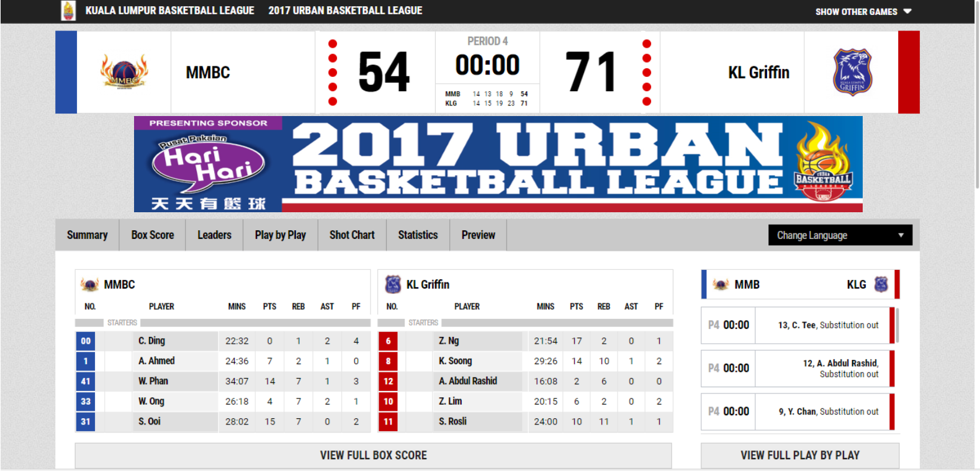Open the Preview tab
Screen dimensions: 980x471
[x=478, y=235]
